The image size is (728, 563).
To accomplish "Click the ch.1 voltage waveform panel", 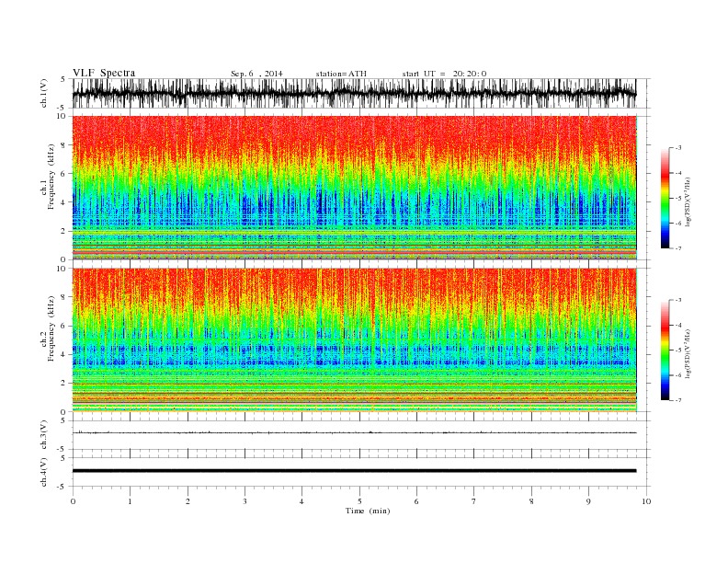I will click(x=361, y=93).
